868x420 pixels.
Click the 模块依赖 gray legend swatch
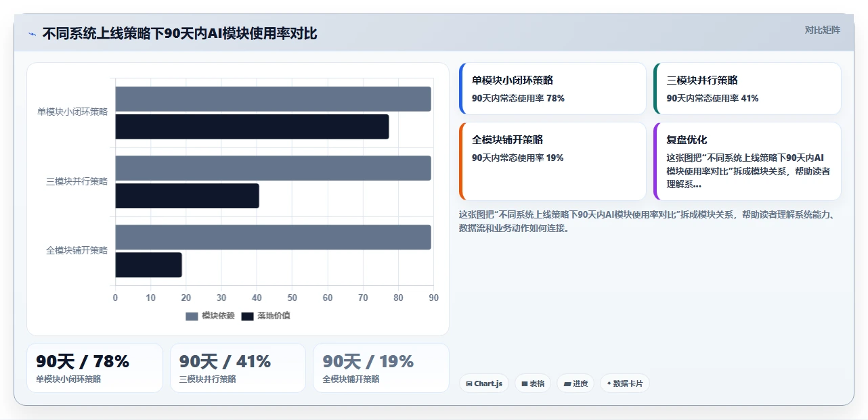click(192, 316)
